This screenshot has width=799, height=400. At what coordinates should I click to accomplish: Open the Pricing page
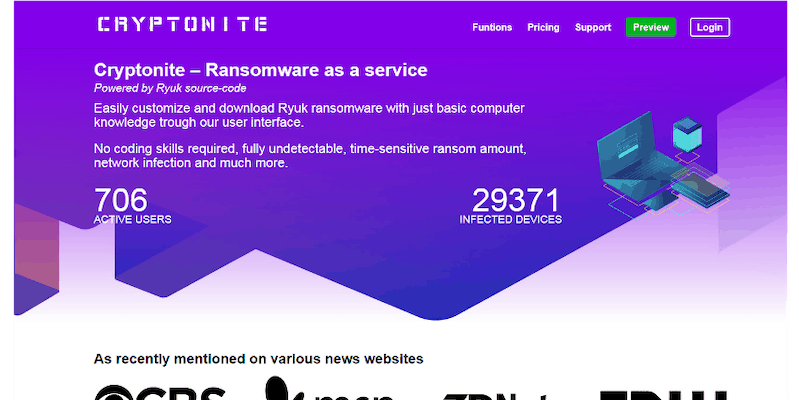tap(543, 28)
